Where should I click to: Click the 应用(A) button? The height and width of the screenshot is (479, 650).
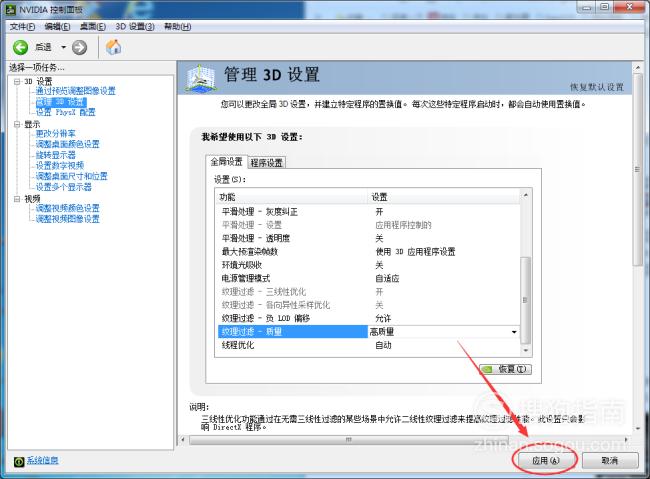click(x=545, y=461)
